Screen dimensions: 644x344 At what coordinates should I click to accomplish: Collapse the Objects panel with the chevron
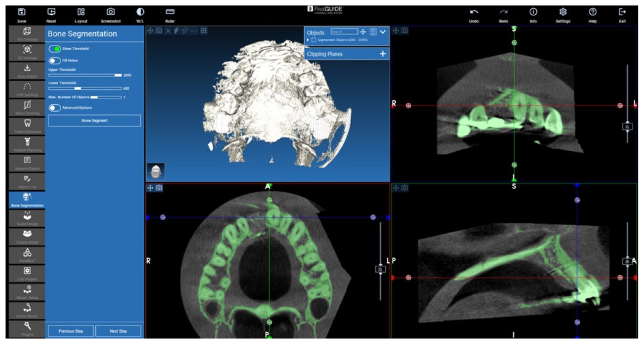tap(383, 32)
